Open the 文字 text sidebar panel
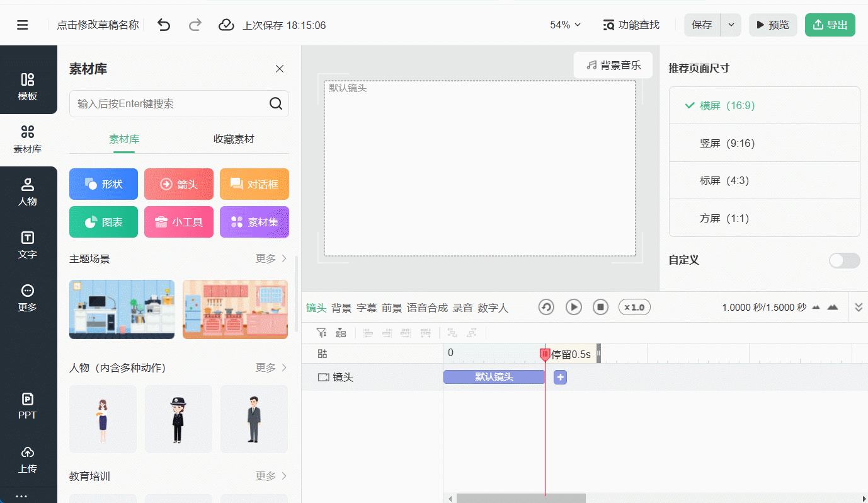 tap(28, 245)
